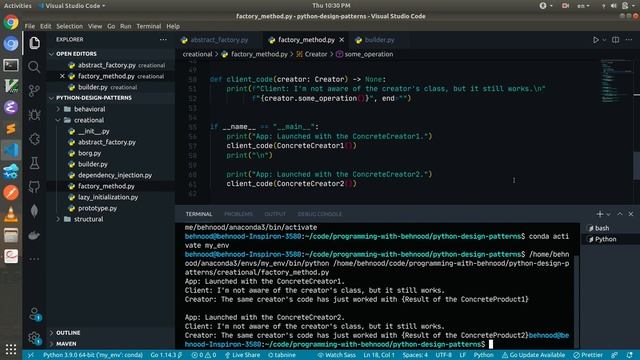Open Activities overview in top bar
Image resolution: width=640 pixels, height=360 pixels.
(18, 6)
